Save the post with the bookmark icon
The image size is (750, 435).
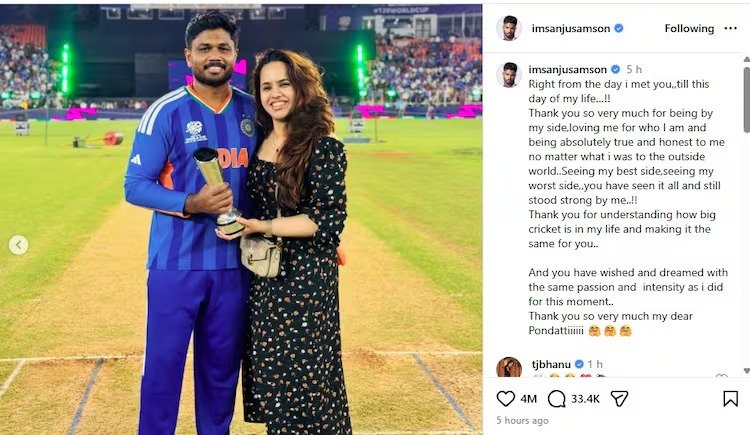click(730, 398)
